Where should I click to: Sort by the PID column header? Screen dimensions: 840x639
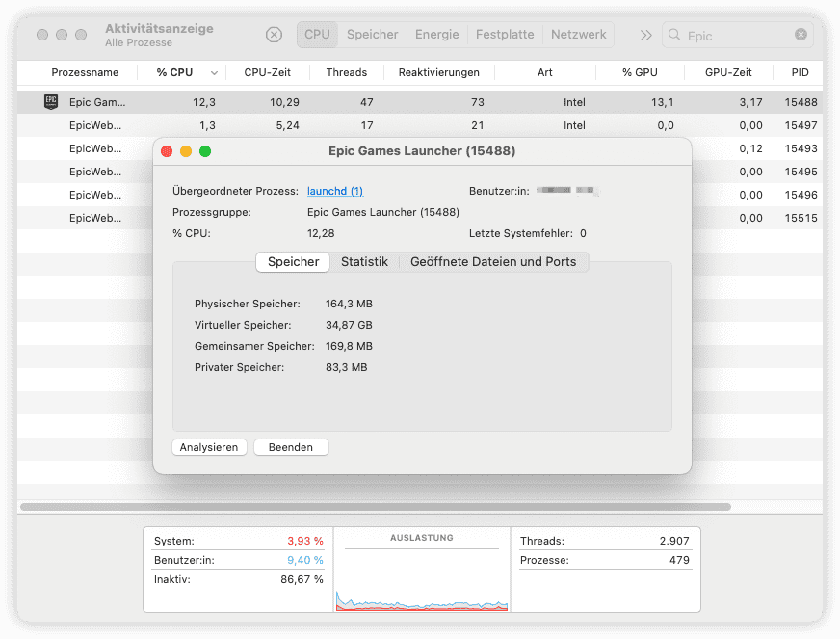(x=800, y=72)
